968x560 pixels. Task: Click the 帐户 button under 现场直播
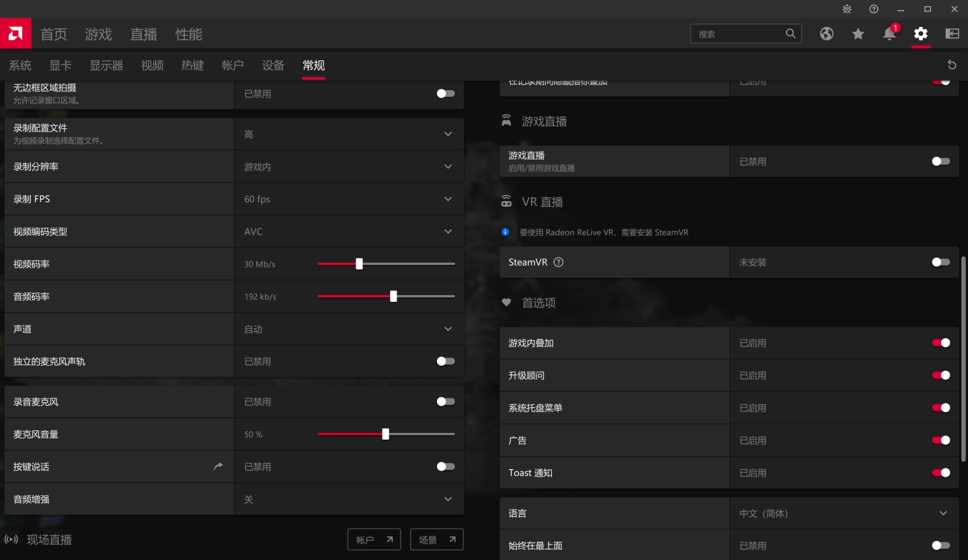pyautogui.click(x=374, y=539)
